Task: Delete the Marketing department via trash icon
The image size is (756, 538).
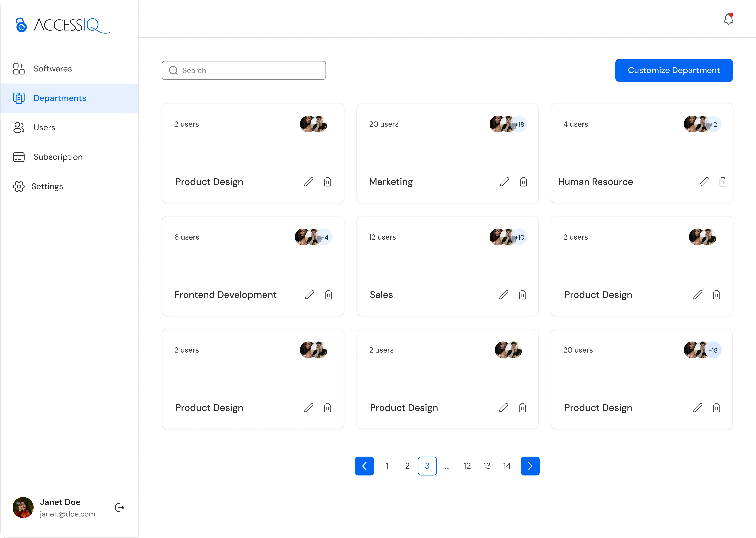Action: point(523,182)
